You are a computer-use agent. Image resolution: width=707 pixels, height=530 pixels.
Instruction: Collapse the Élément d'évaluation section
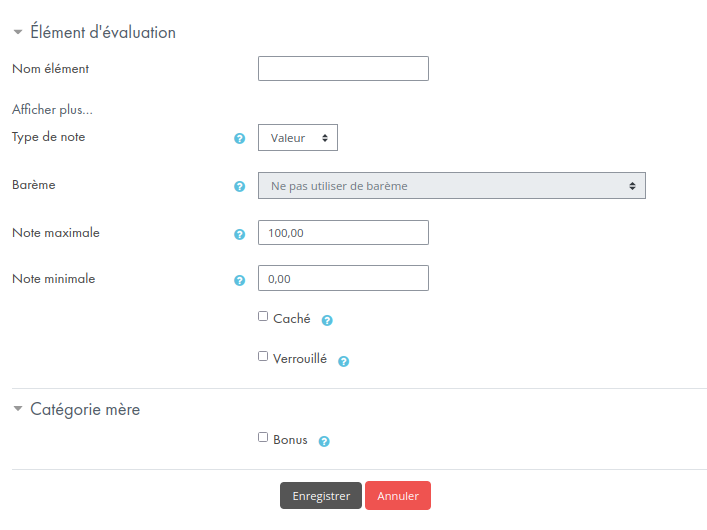point(18,32)
